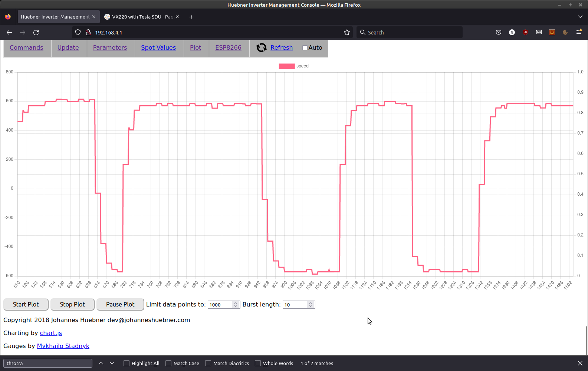The height and width of the screenshot is (371, 588).
Task: Enable the Auto refresh checkbox
Action: tap(305, 48)
